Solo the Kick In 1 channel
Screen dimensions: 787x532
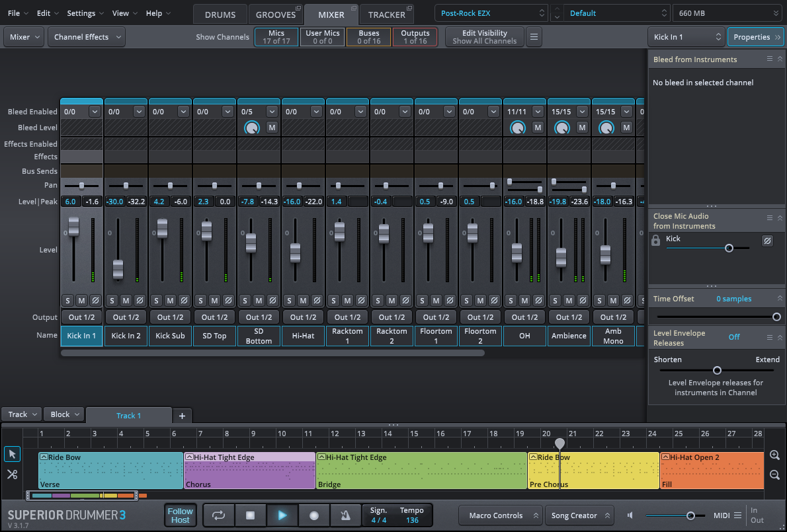67,300
